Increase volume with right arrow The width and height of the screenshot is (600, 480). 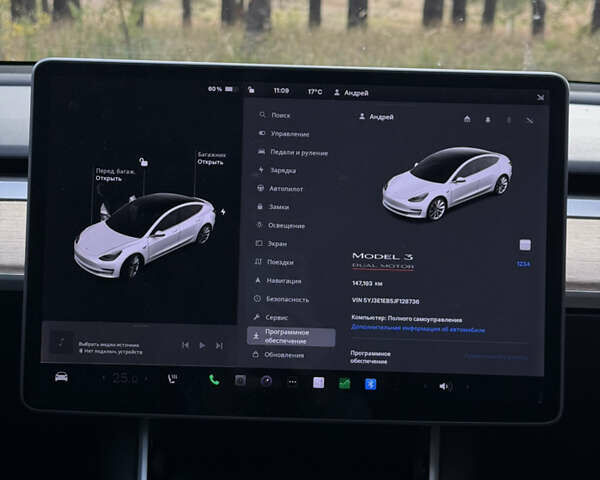pyautogui.click(x=468, y=387)
